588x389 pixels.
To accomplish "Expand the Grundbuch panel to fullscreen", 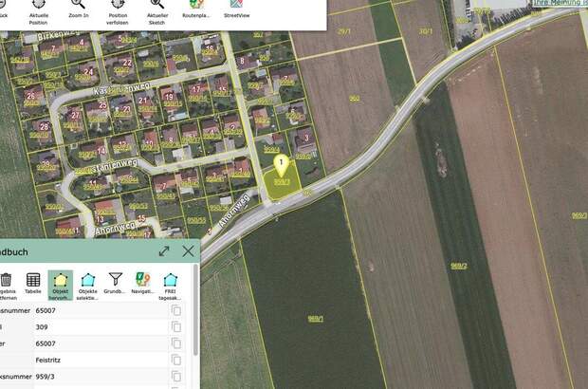I will 164,250.
